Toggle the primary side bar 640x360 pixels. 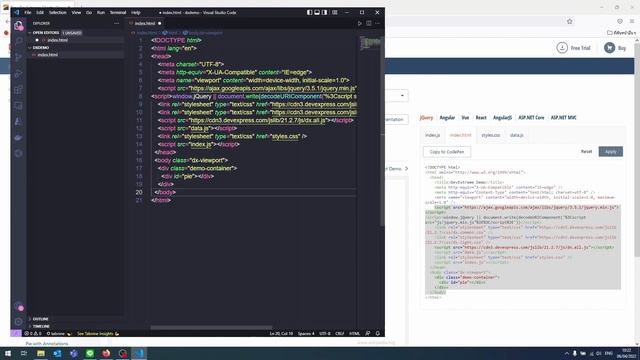click(x=309, y=13)
